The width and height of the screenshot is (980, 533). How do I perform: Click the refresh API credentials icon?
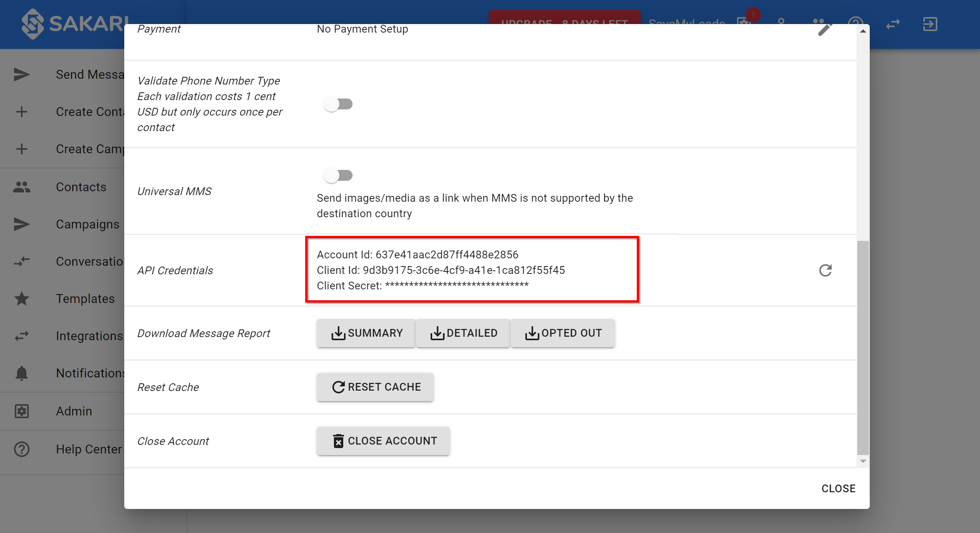click(826, 270)
